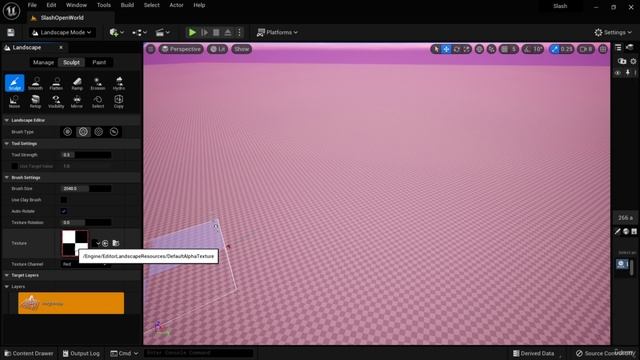
Task: Click the save level icon
Action: tap(11, 33)
